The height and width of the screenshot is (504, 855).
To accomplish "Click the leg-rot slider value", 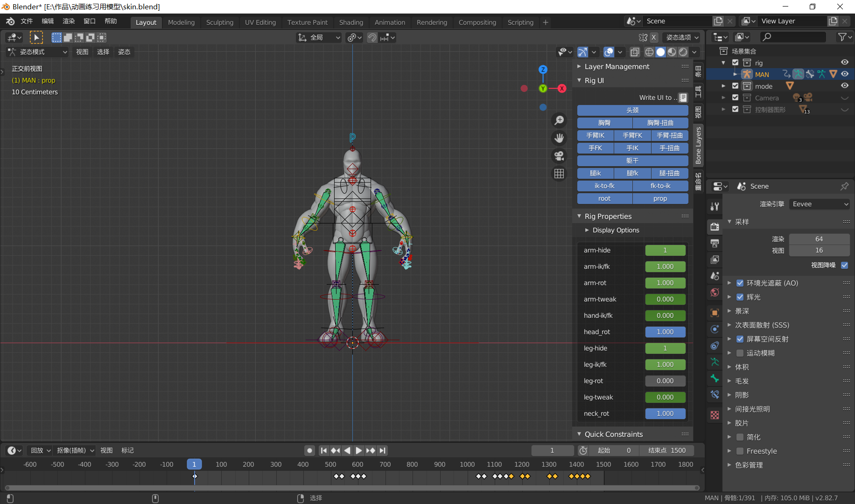I will [x=665, y=381].
